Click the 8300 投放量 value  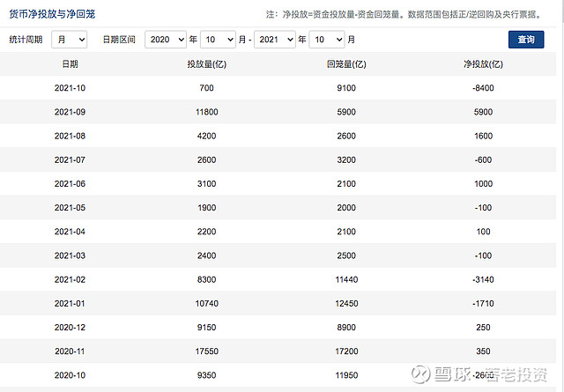206,279
